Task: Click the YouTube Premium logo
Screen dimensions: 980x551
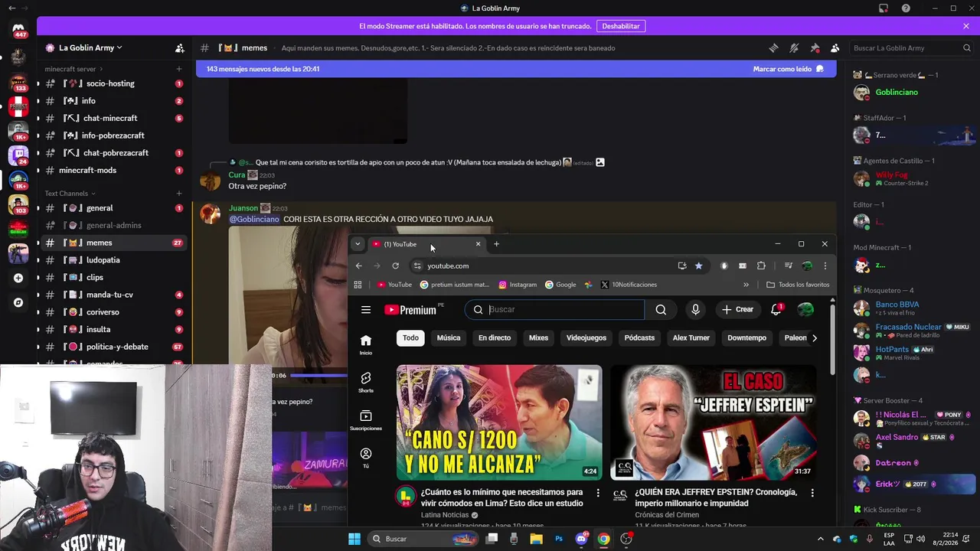Action: (410, 310)
